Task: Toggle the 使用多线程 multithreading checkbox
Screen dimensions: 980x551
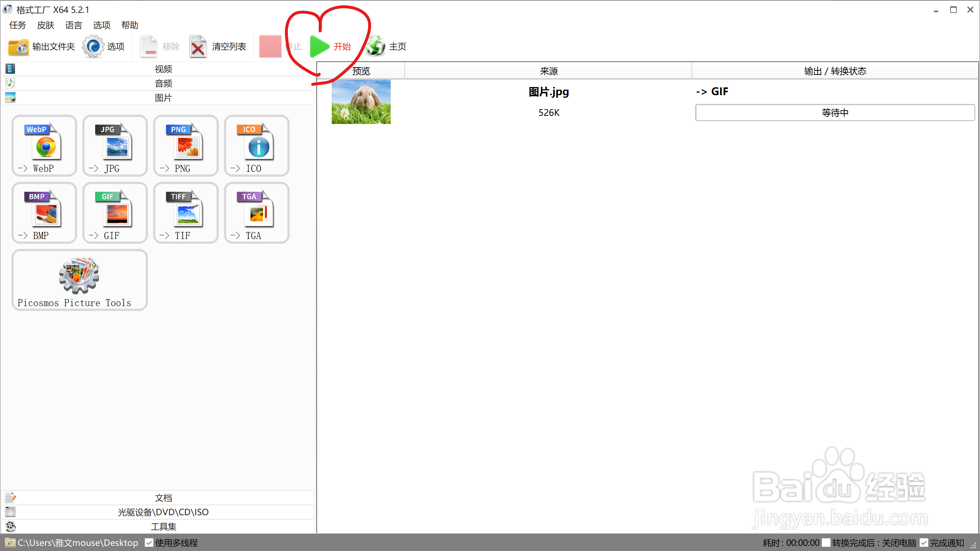Action: [x=149, y=543]
